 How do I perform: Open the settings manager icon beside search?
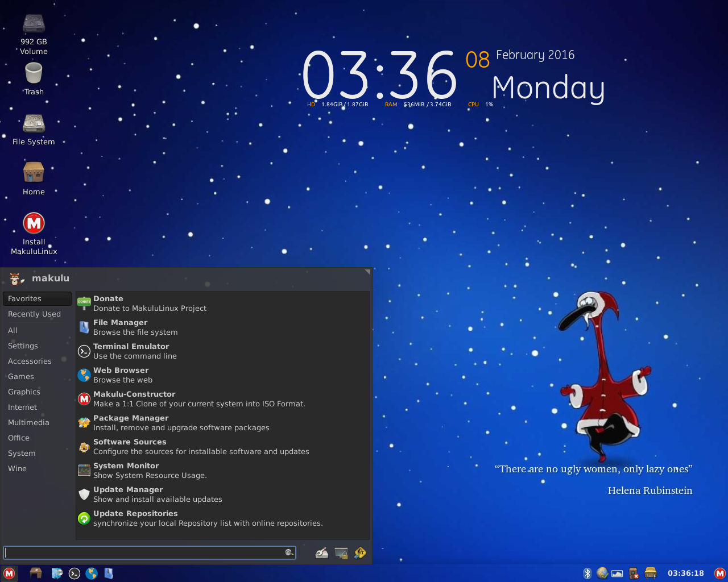[x=322, y=552]
